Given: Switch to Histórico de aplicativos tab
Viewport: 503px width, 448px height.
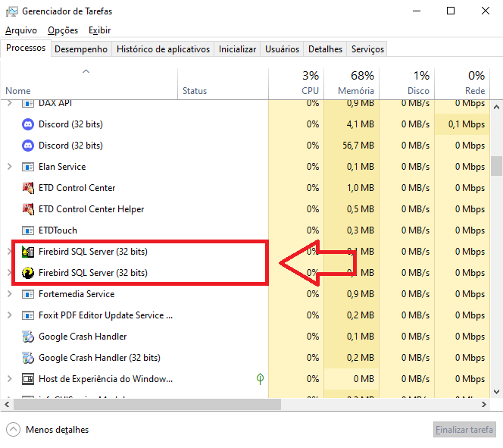Looking at the screenshot, I should [x=163, y=49].
